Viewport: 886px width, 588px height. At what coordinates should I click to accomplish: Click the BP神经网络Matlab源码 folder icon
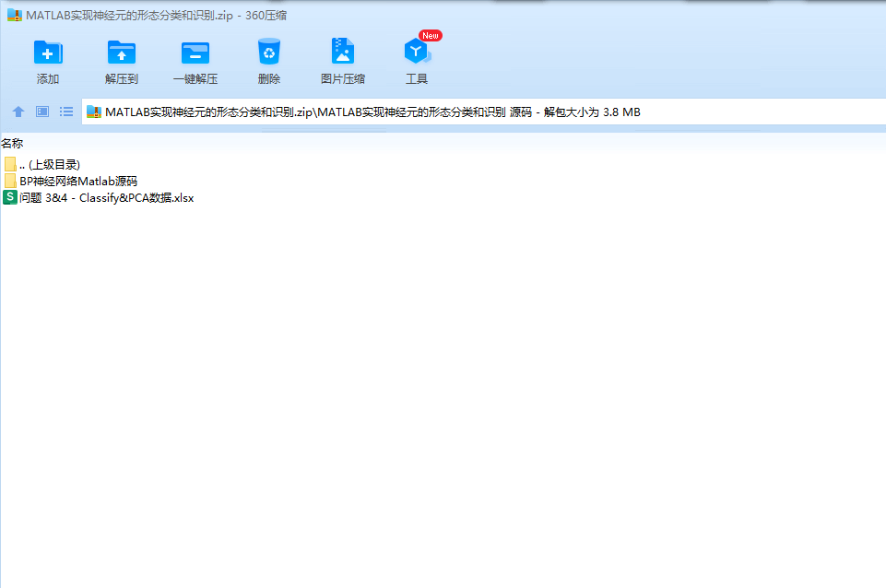[10, 181]
